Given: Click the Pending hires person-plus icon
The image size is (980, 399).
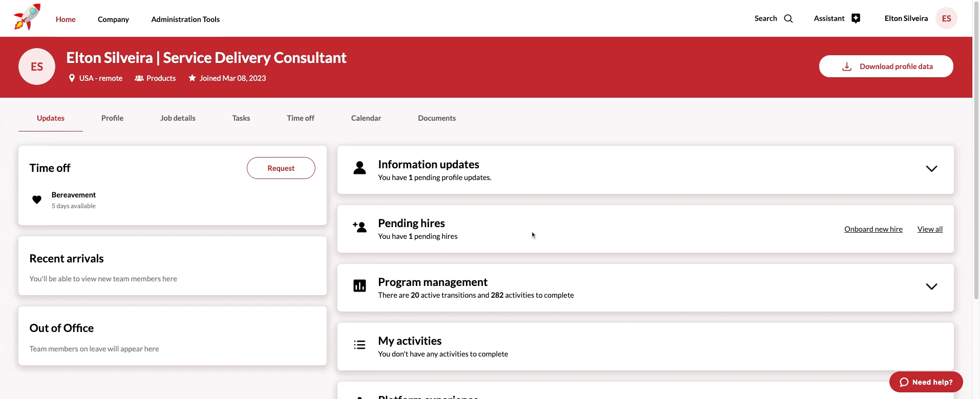Looking at the screenshot, I should (359, 227).
